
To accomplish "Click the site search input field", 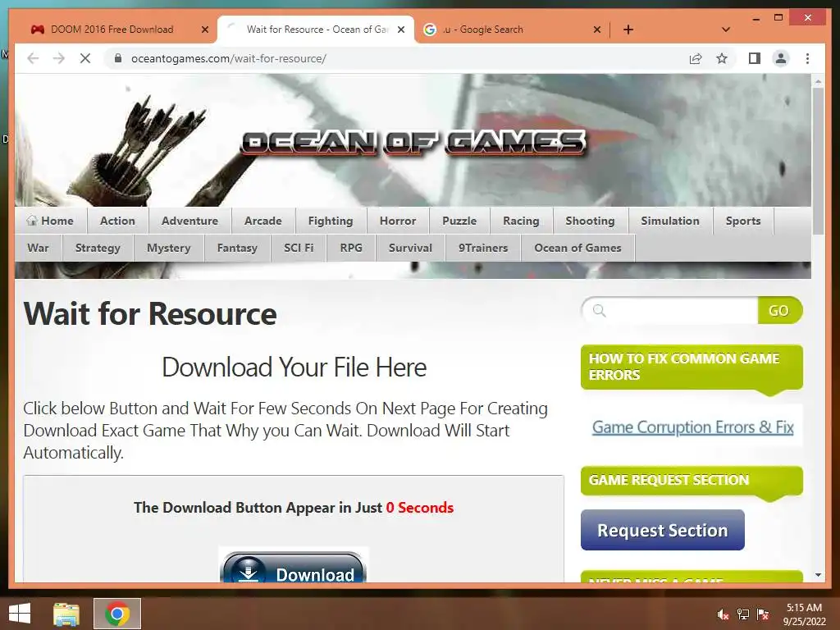I will [669, 310].
